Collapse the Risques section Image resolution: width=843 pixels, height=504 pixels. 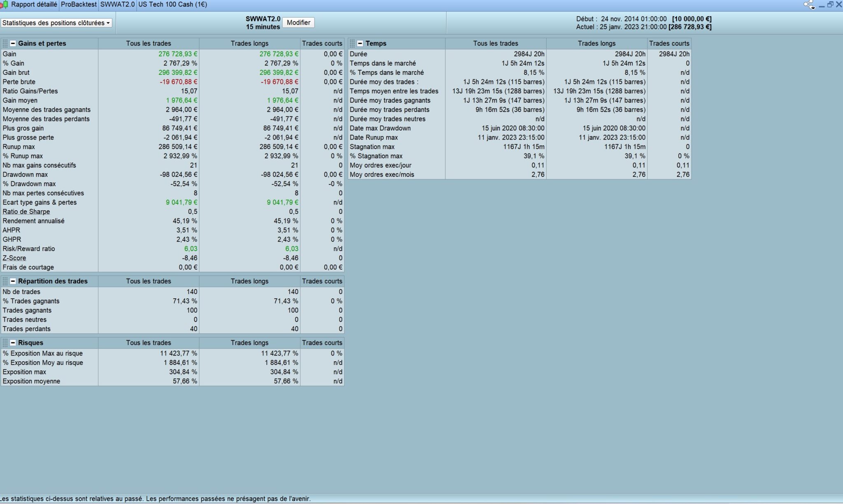click(x=13, y=343)
